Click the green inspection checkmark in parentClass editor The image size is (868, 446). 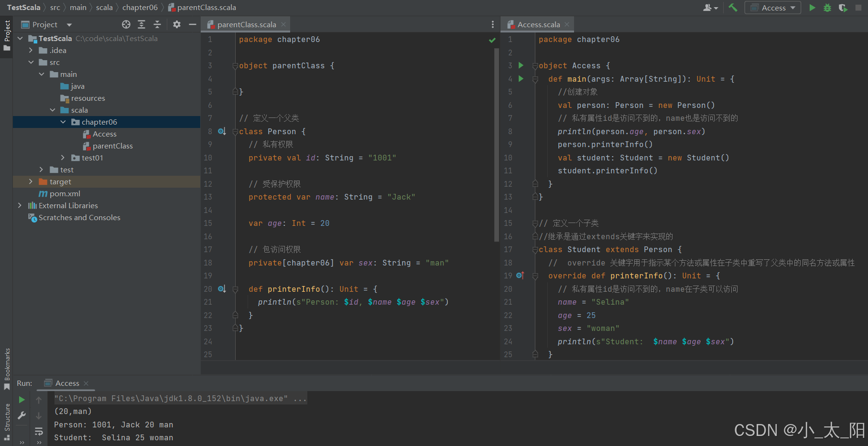(x=492, y=40)
